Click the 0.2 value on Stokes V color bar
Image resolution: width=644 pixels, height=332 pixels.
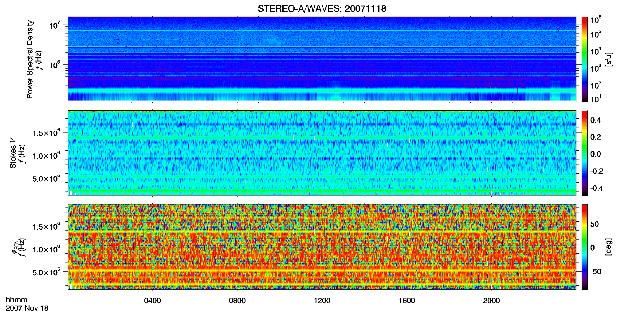[595, 137]
